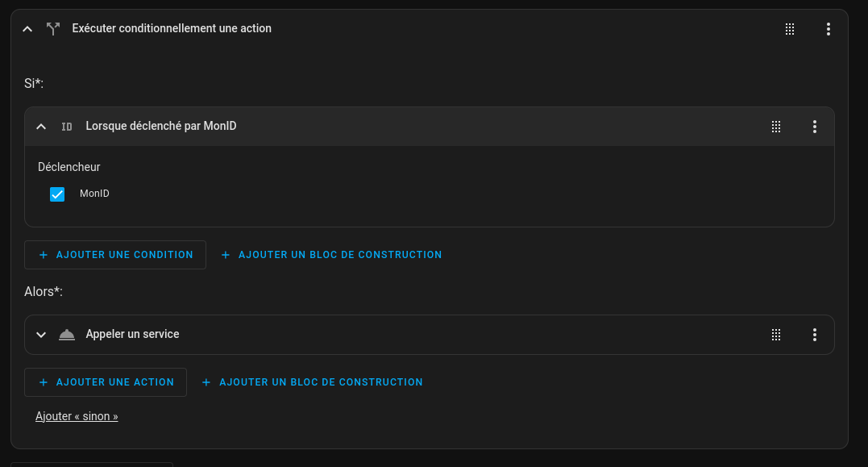Collapse the Lorsque déclenché par MonID condition
The height and width of the screenshot is (467, 868).
pos(41,127)
